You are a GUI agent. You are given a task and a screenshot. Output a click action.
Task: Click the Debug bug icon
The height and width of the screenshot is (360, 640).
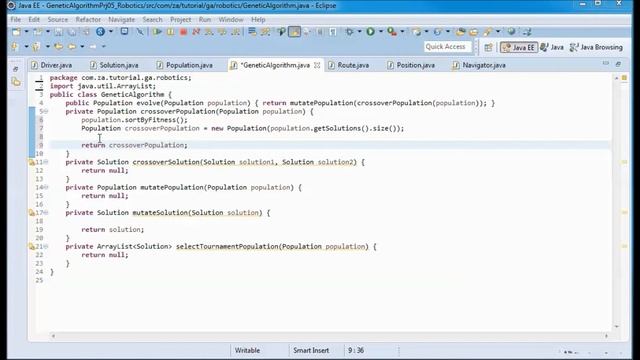[x=350, y=32]
